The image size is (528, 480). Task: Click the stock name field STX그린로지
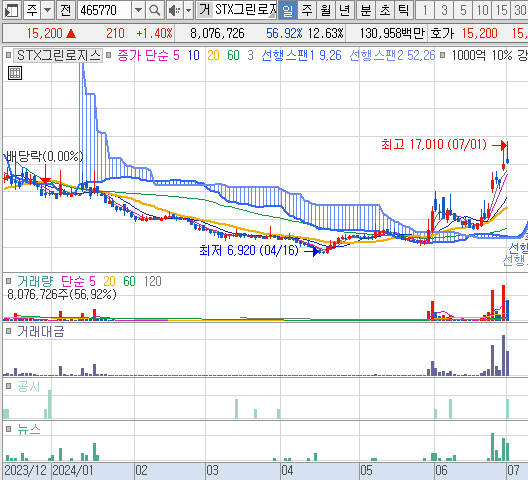245,10
